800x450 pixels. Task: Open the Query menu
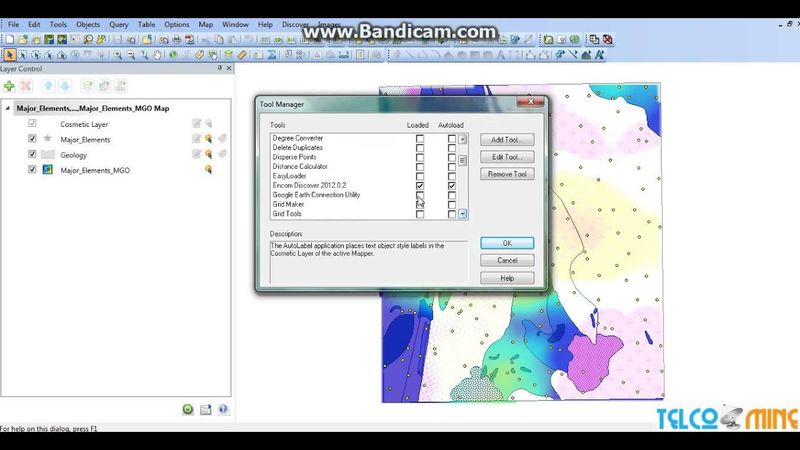(118, 24)
